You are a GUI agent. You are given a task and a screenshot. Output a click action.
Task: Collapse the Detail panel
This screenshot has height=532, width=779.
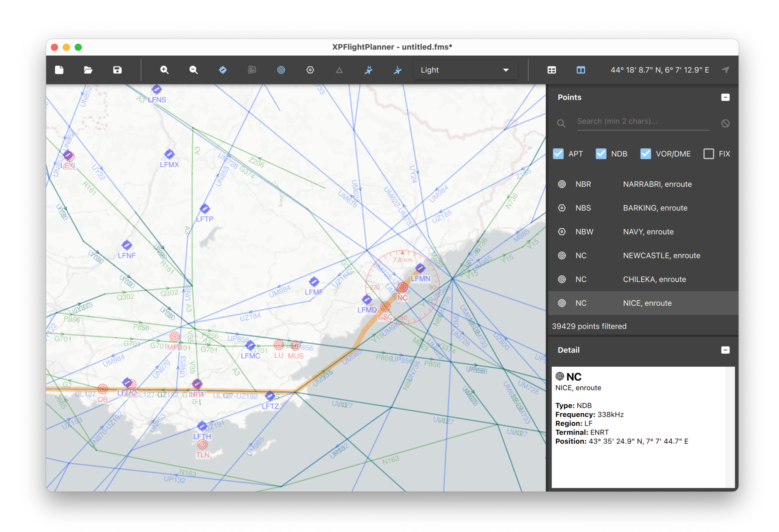tap(726, 349)
